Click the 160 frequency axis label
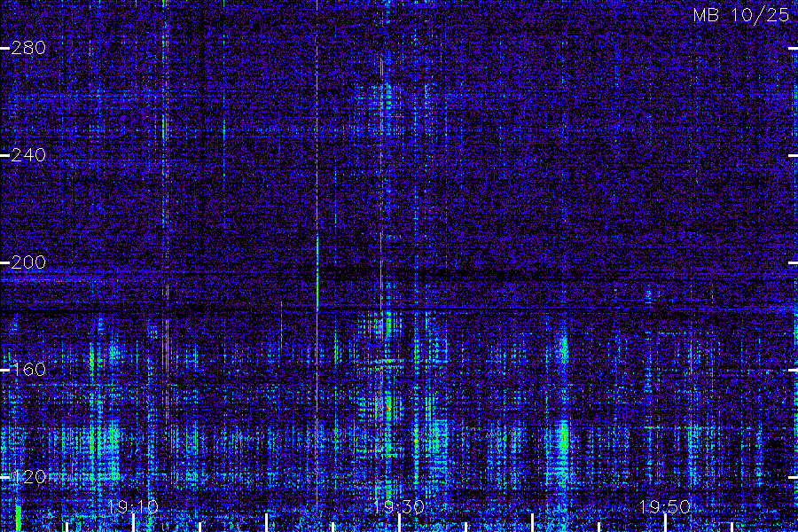 (x=28, y=369)
